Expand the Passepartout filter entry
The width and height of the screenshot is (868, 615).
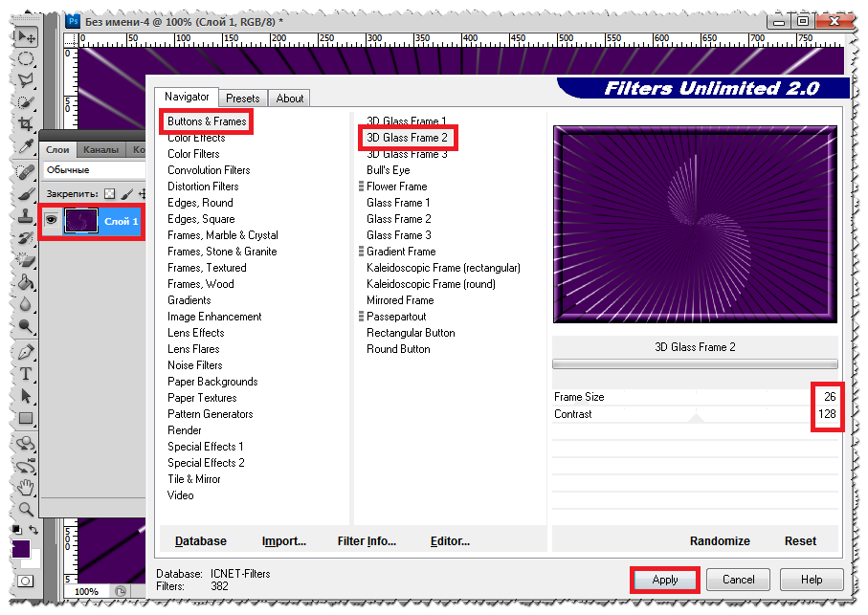click(362, 317)
